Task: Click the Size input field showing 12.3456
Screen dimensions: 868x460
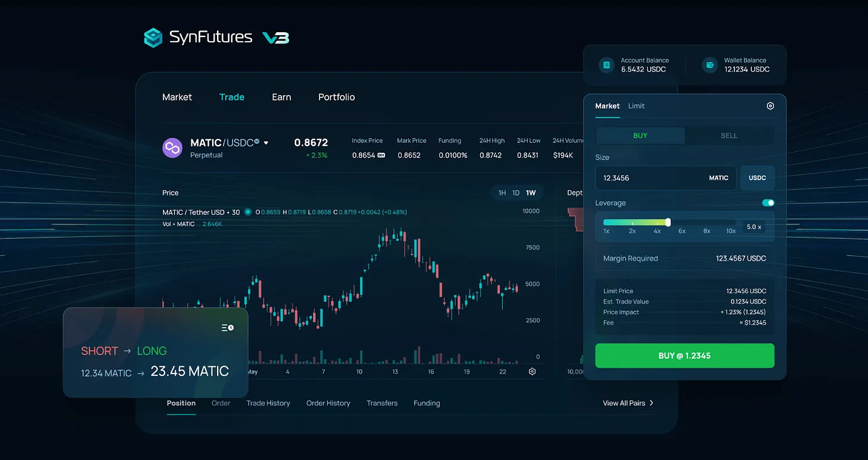Action: pyautogui.click(x=667, y=178)
